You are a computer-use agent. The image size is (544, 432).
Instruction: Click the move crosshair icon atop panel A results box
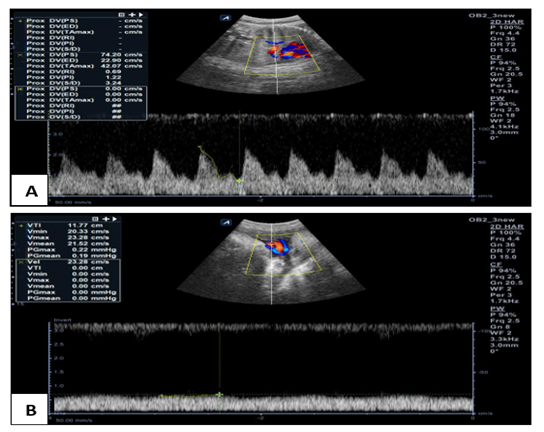point(132,15)
